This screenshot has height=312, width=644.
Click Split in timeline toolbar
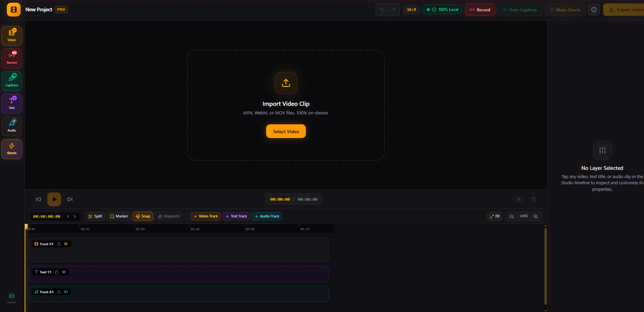(x=95, y=216)
